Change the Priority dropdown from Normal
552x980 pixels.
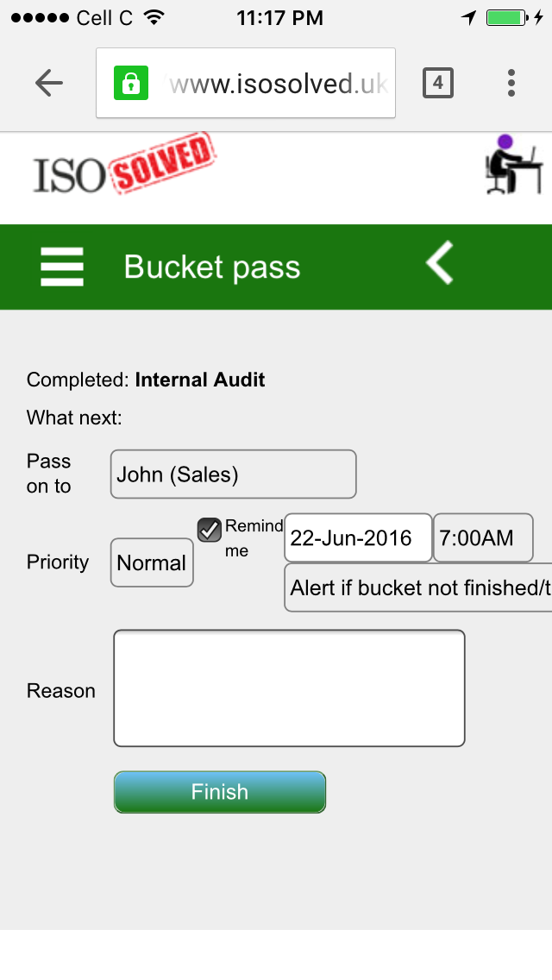(x=152, y=562)
